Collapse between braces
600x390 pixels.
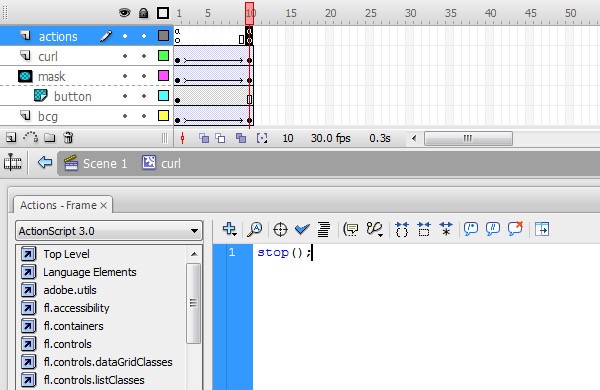pyautogui.click(x=402, y=229)
